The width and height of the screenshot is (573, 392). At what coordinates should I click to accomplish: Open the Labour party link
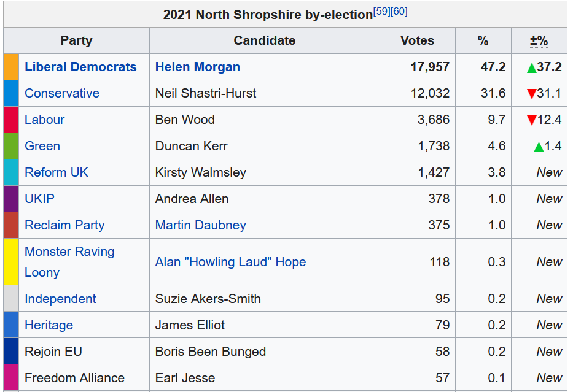point(44,120)
